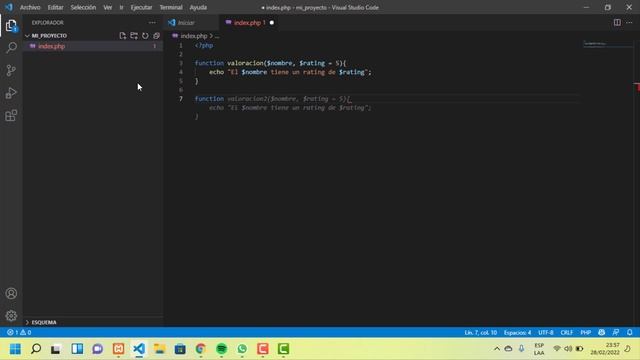Create a new folder in MI_PROYECTO
This screenshot has width=640, height=360.
(x=134, y=36)
